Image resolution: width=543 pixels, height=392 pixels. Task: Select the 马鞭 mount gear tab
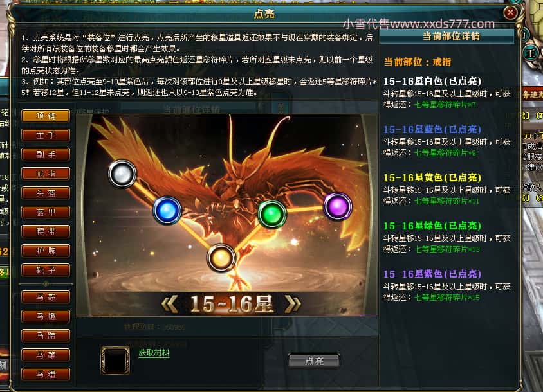(46, 355)
